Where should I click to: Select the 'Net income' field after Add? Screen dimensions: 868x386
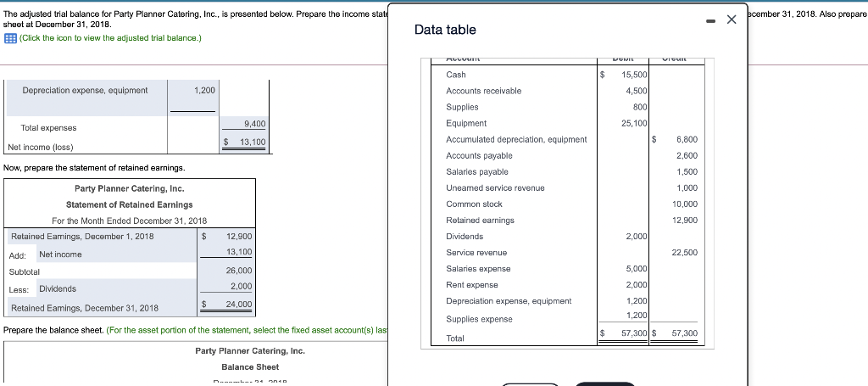pos(116,255)
